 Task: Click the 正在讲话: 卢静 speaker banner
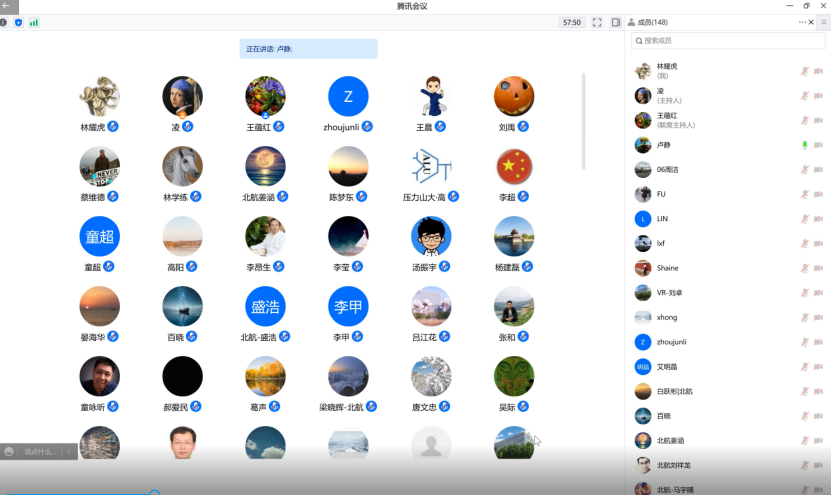click(308, 49)
